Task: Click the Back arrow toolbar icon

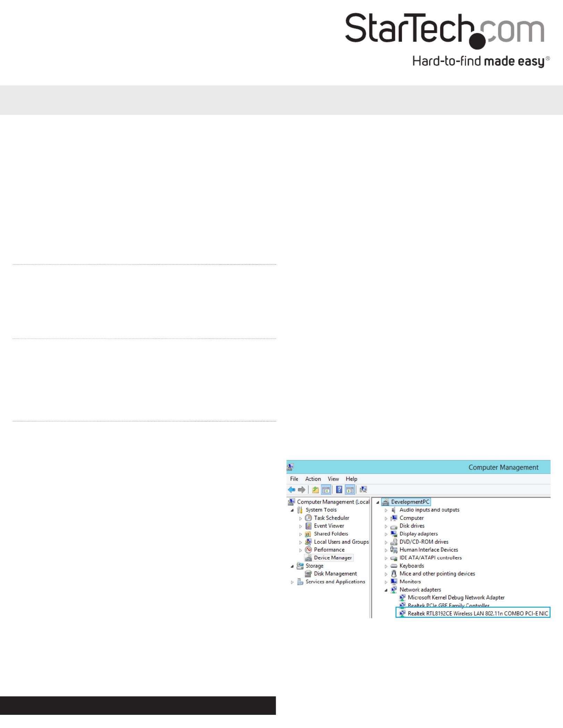Action: (x=291, y=489)
